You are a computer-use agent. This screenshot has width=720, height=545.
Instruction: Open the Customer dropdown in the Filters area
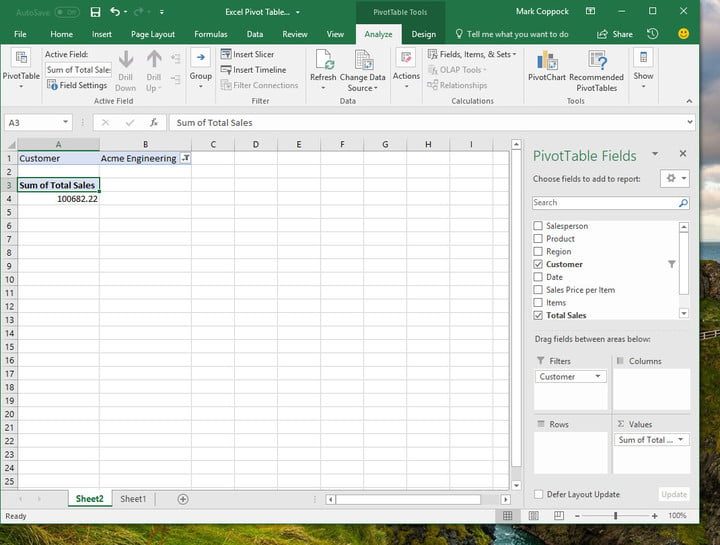click(x=598, y=377)
